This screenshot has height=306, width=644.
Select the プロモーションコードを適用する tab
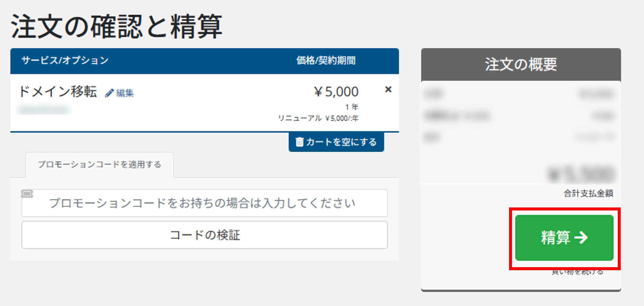99,165
